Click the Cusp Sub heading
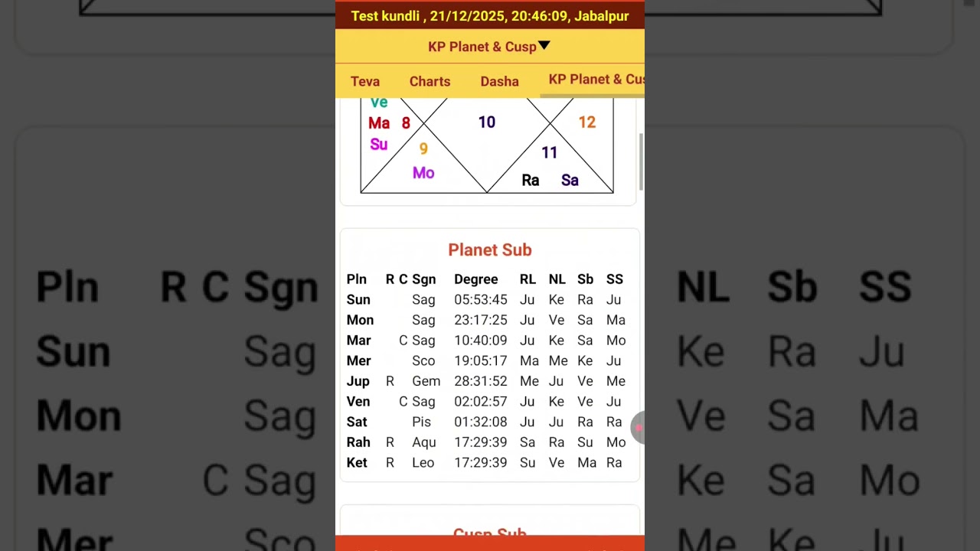980x551 pixels. click(x=490, y=532)
